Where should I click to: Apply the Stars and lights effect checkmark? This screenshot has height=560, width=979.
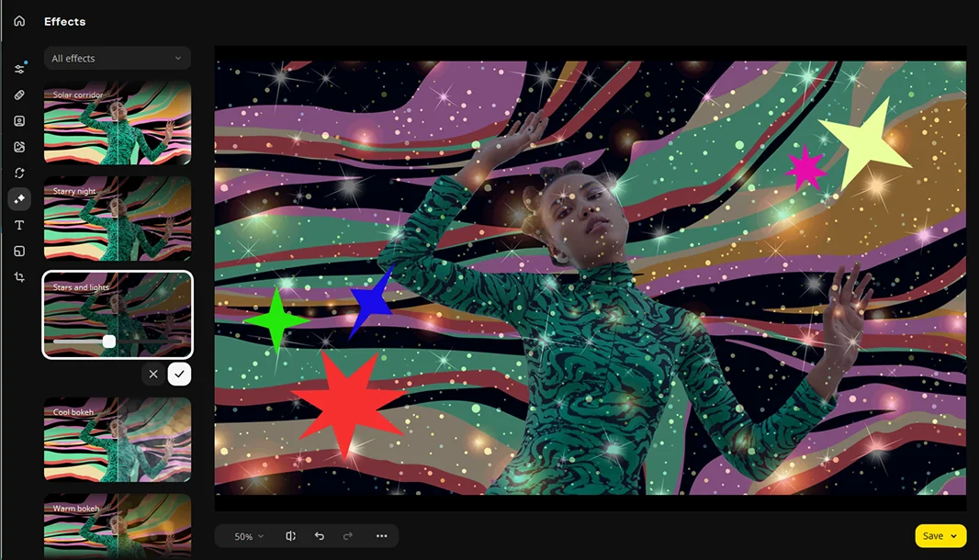[x=179, y=374]
